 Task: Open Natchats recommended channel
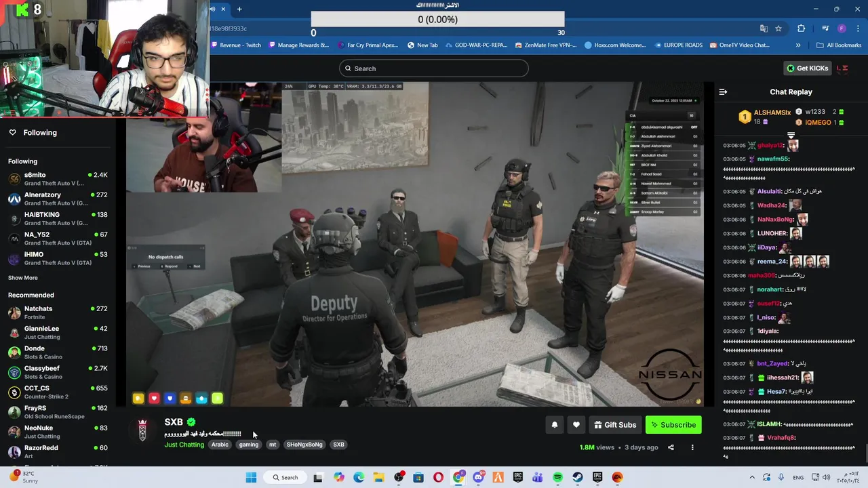pyautogui.click(x=58, y=312)
